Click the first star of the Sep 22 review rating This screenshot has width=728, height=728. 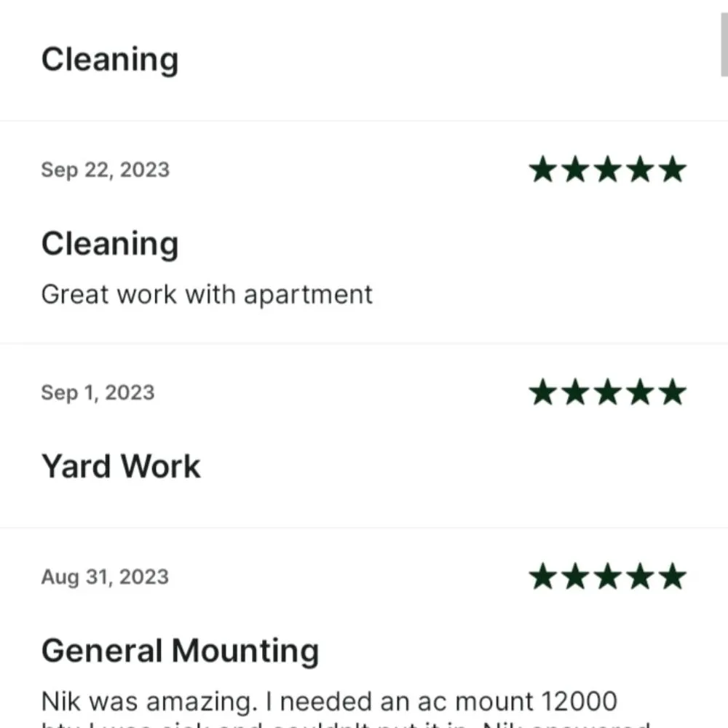click(x=543, y=169)
